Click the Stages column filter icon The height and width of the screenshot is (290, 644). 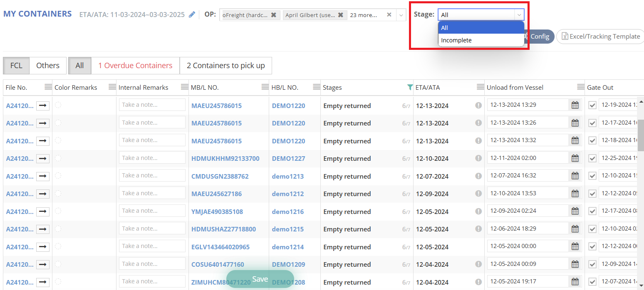(410, 87)
